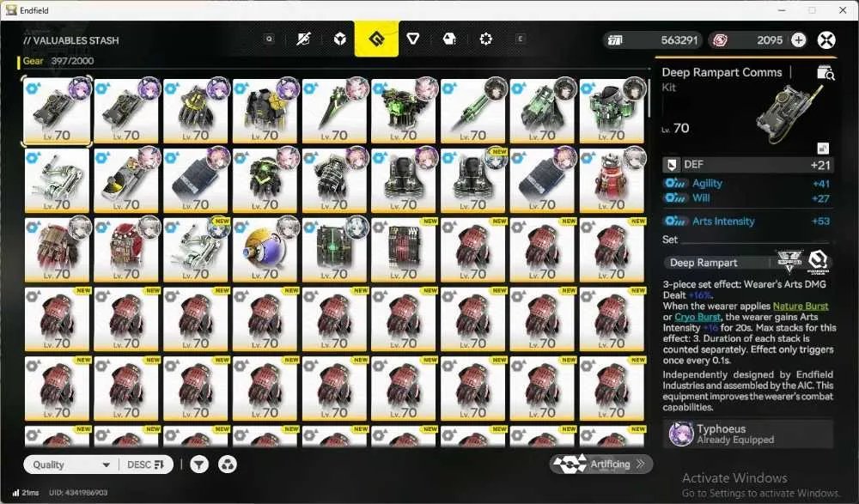Click the three-circle recycle icon
The width and height of the screenshot is (859, 504).
228,465
